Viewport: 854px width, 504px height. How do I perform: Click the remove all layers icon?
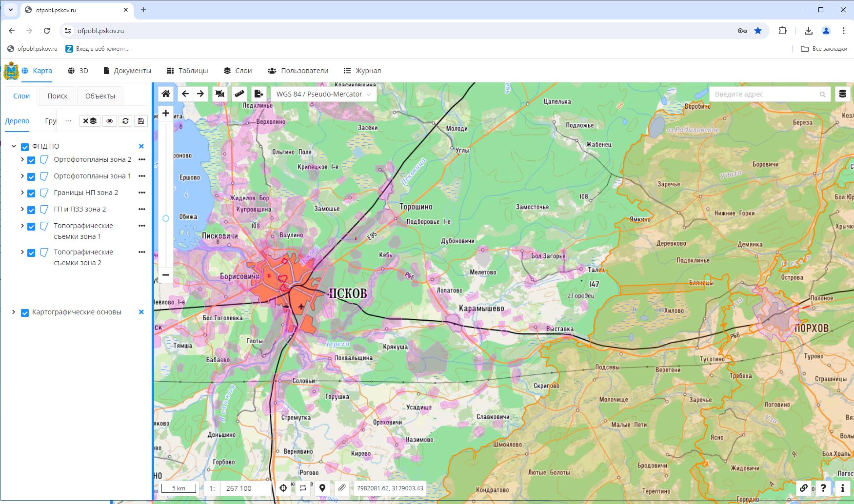(90, 121)
